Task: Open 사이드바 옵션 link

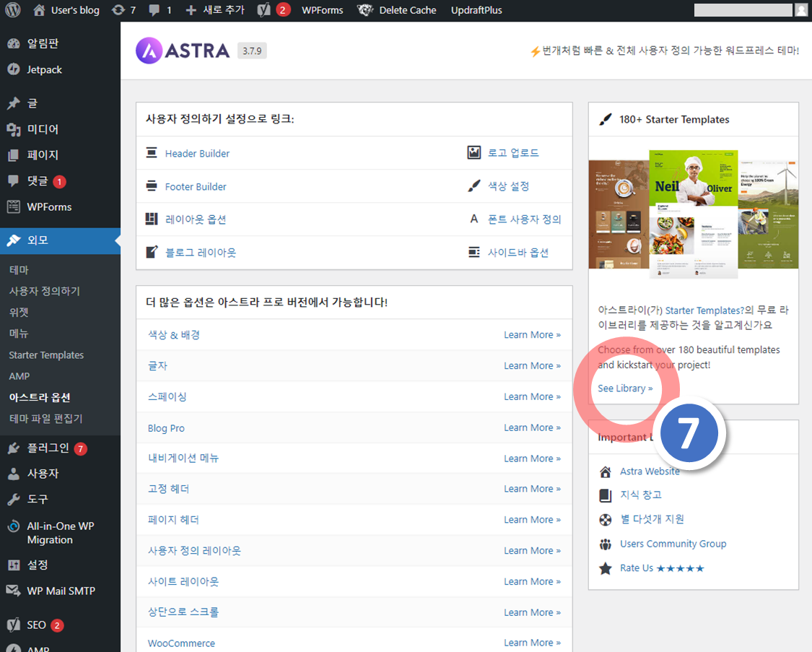Action: pos(518,252)
